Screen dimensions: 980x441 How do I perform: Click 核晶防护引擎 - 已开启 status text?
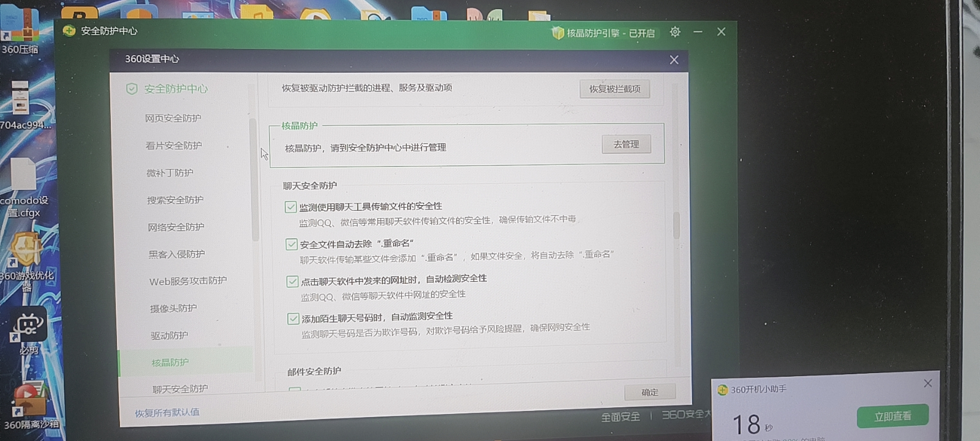pyautogui.click(x=610, y=33)
